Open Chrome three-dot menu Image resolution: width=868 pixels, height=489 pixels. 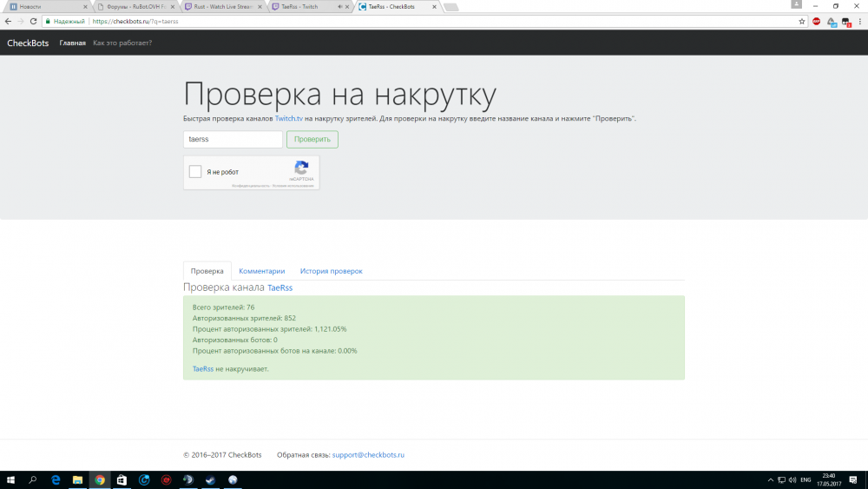click(x=859, y=21)
